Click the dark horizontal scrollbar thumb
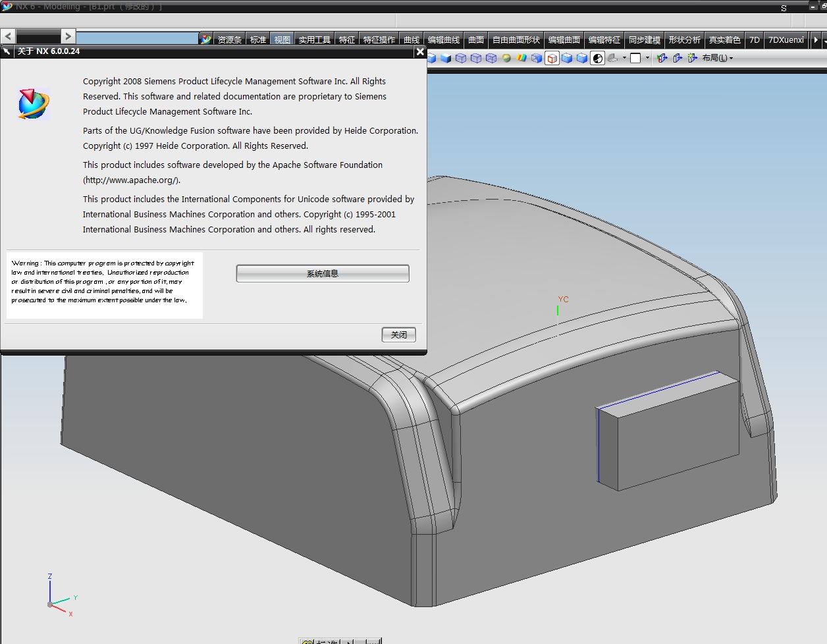 pyautogui.click(x=38, y=36)
